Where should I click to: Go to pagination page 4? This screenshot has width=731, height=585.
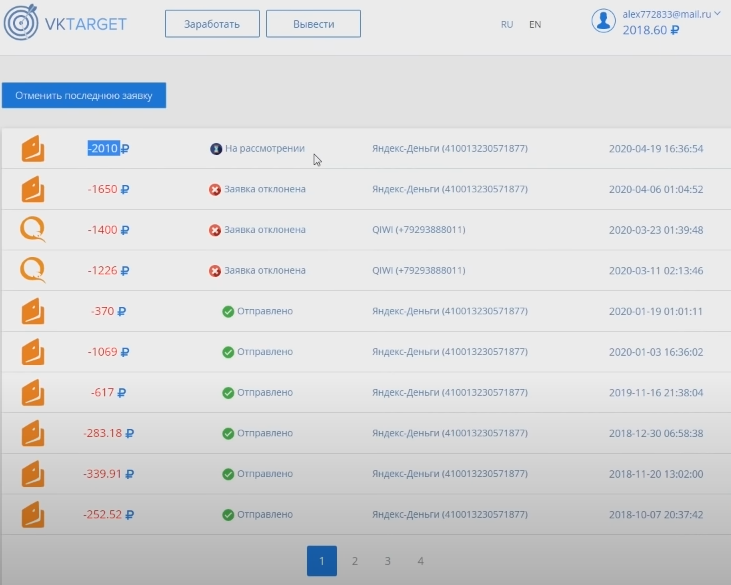pyautogui.click(x=421, y=561)
